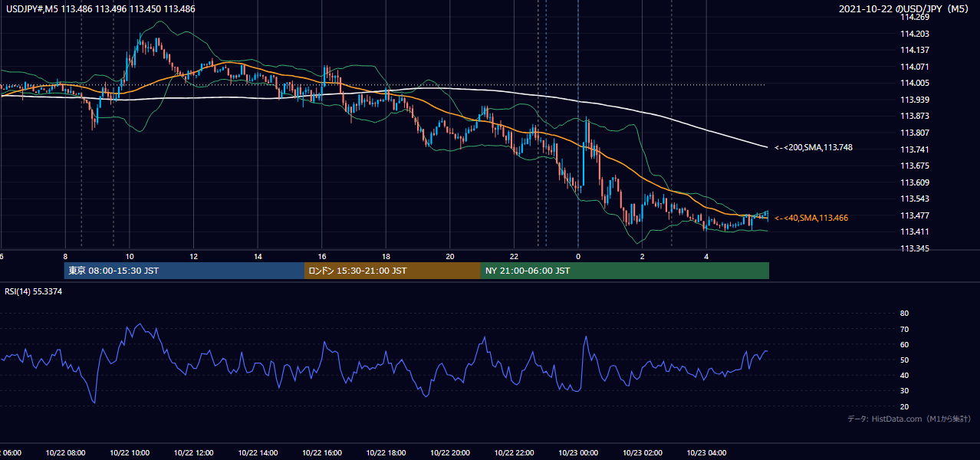
Task: Click price axis value 113.741
Action: [914, 149]
